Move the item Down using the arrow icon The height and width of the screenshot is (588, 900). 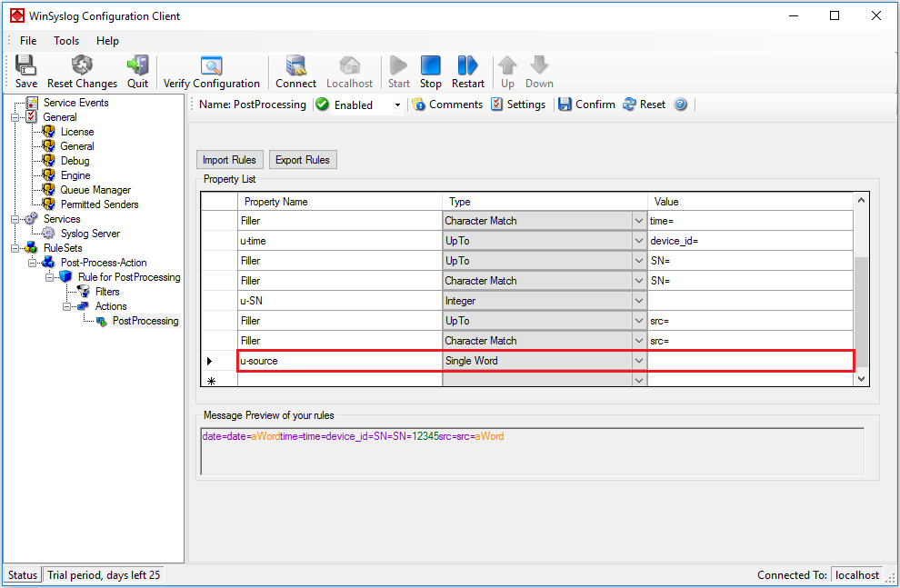click(x=539, y=72)
